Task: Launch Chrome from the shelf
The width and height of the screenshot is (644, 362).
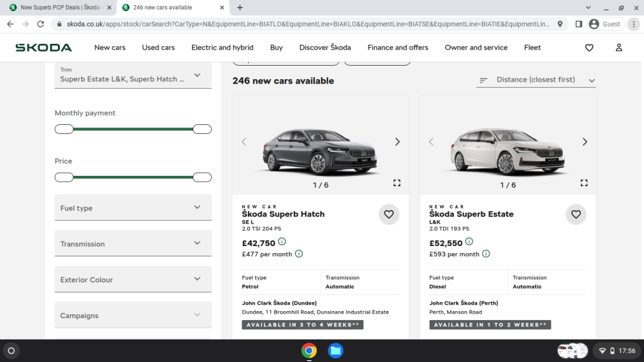Action: tap(309, 350)
